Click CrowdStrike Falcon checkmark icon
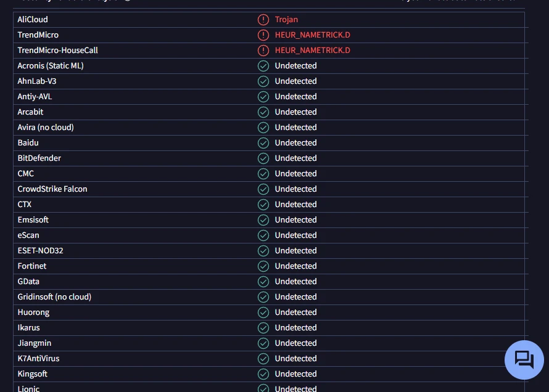The width and height of the screenshot is (549, 392). [263, 189]
